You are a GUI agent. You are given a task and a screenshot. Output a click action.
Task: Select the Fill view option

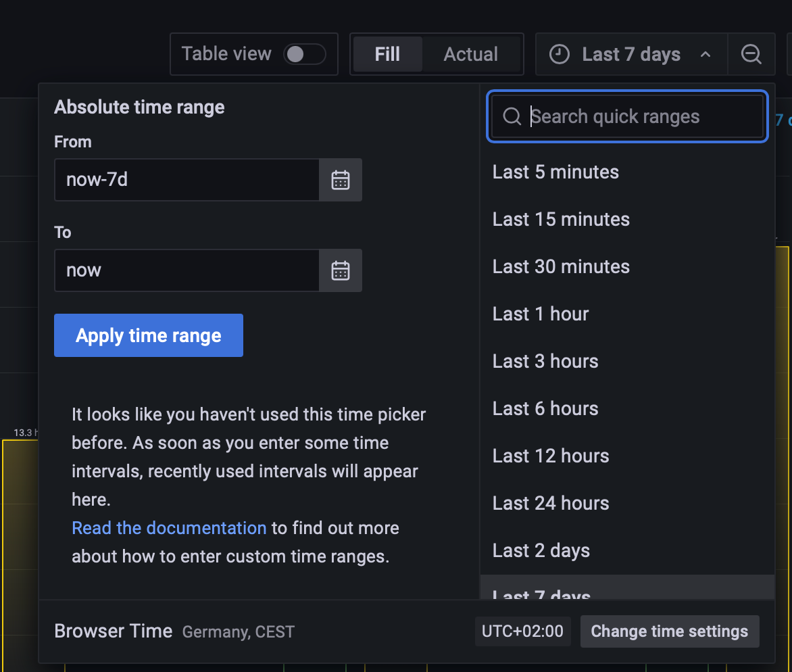coord(387,54)
